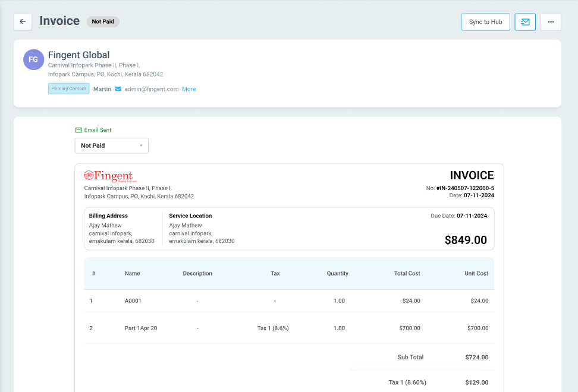Screen dimensions: 578x392
Task: Open the Not Paid status dropdown
Action: tap(111, 146)
